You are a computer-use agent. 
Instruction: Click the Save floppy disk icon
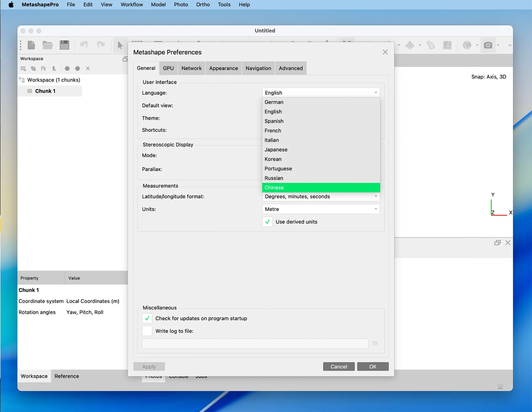click(x=64, y=45)
